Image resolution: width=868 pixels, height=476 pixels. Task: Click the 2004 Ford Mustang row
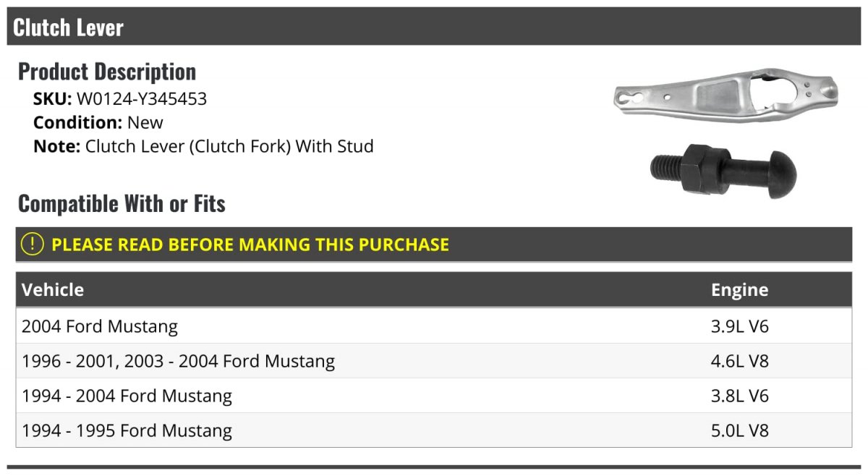pyautogui.click(x=434, y=326)
